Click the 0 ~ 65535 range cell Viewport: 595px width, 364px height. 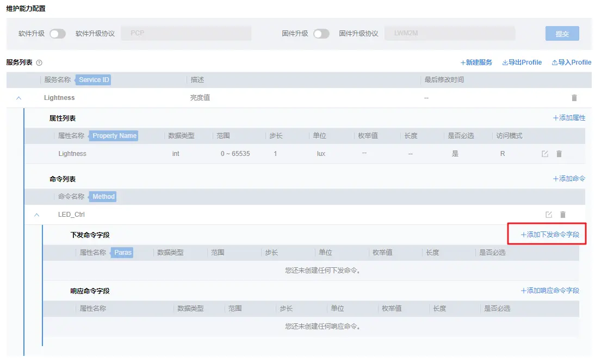click(x=235, y=154)
